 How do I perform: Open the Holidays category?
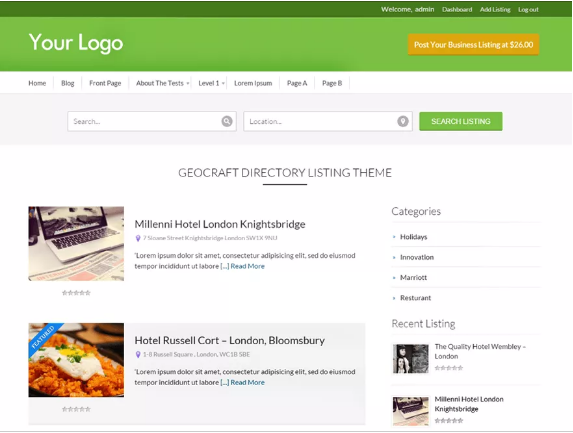click(413, 237)
